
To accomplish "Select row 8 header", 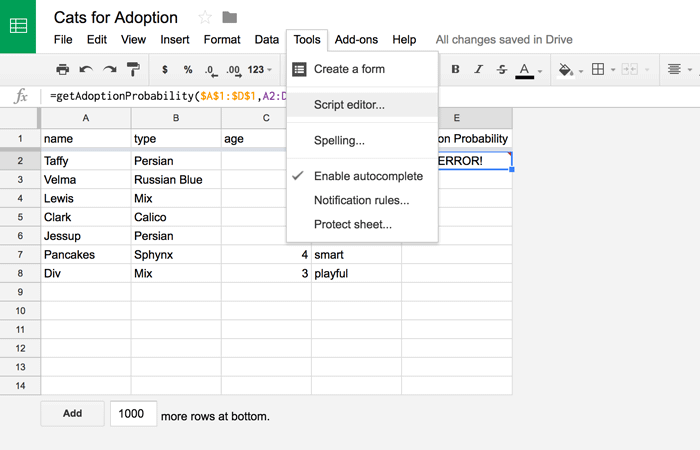I will [20, 273].
